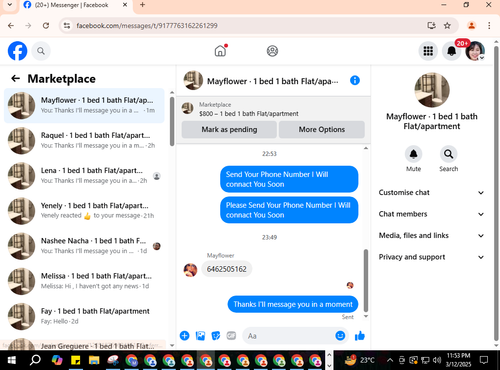
Task: View site information icon in address bar
Action: tap(67, 26)
